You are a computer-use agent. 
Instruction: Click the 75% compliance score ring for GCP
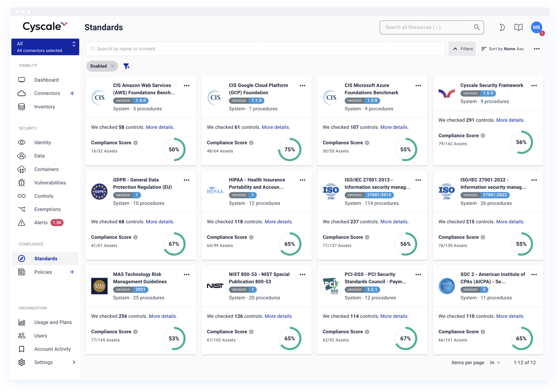(290, 149)
